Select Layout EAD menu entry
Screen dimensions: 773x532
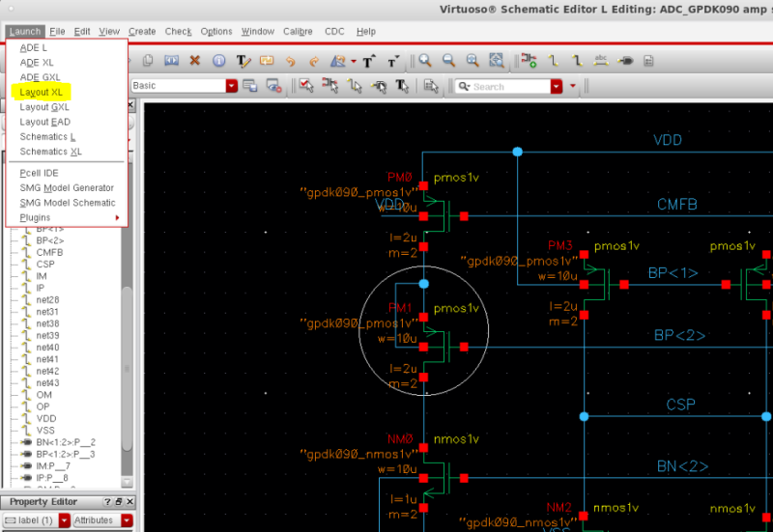tap(44, 122)
